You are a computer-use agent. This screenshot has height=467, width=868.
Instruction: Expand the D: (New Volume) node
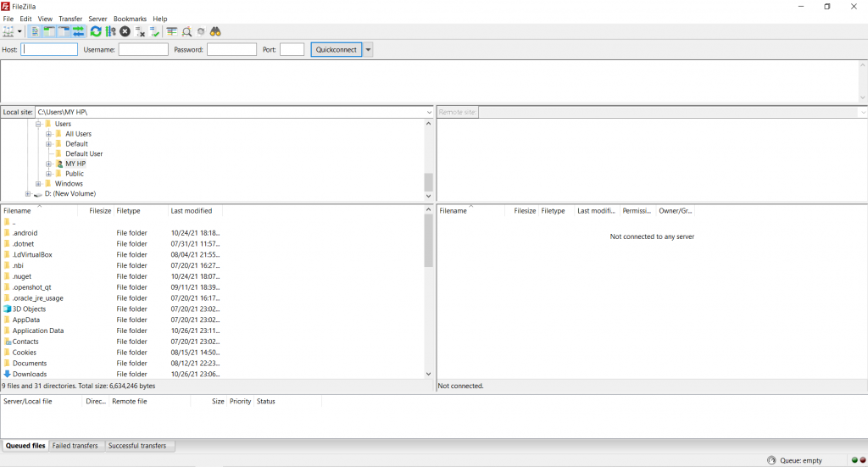click(x=28, y=193)
